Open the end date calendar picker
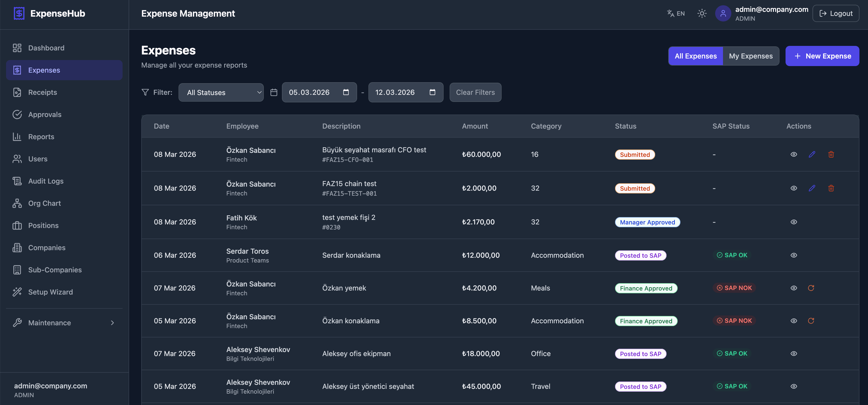This screenshot has height=405, width=868. [433, 92]
